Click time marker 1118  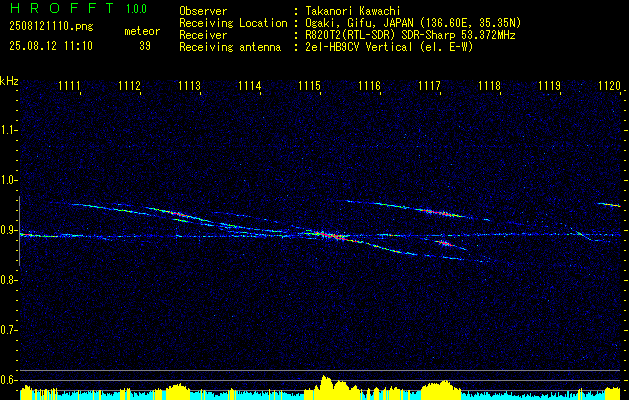tap(489, 86)
